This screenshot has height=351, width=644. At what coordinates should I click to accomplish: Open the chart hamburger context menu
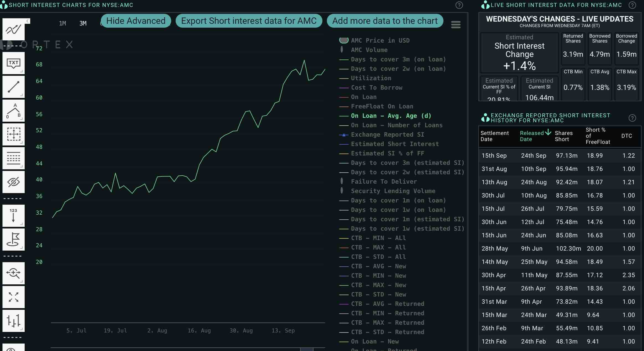coord(456,25)
